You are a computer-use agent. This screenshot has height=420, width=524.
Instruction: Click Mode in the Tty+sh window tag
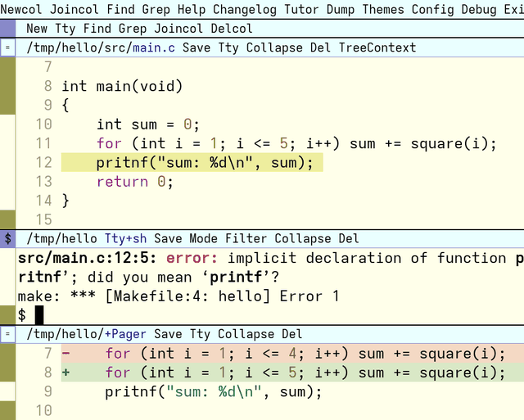pos(204,238)
